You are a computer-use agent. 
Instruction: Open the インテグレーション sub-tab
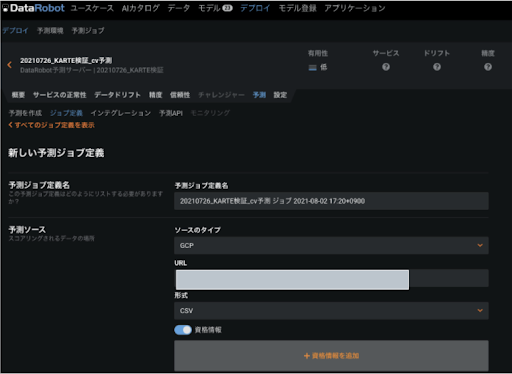[121, 113]
